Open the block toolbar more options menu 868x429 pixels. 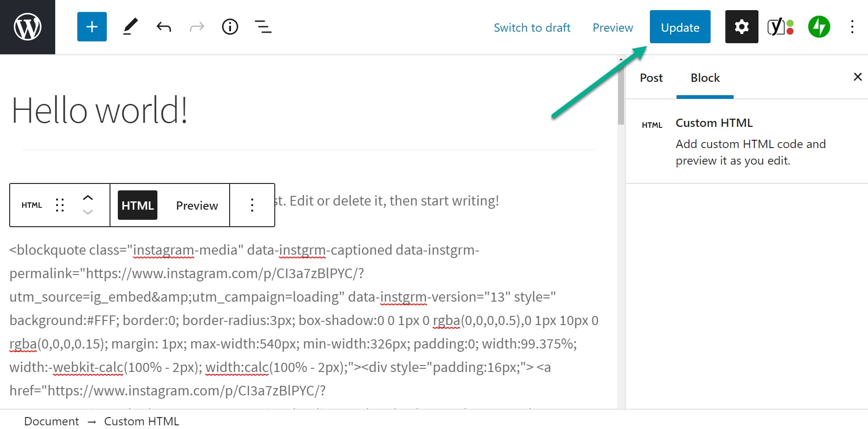point(252,205)
